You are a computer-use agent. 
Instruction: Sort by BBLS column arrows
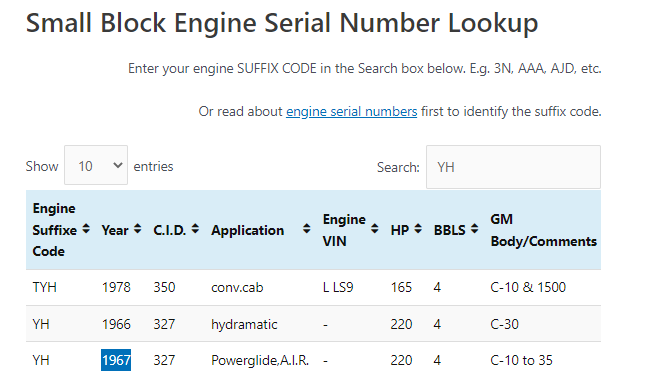[x=475, y=229]
